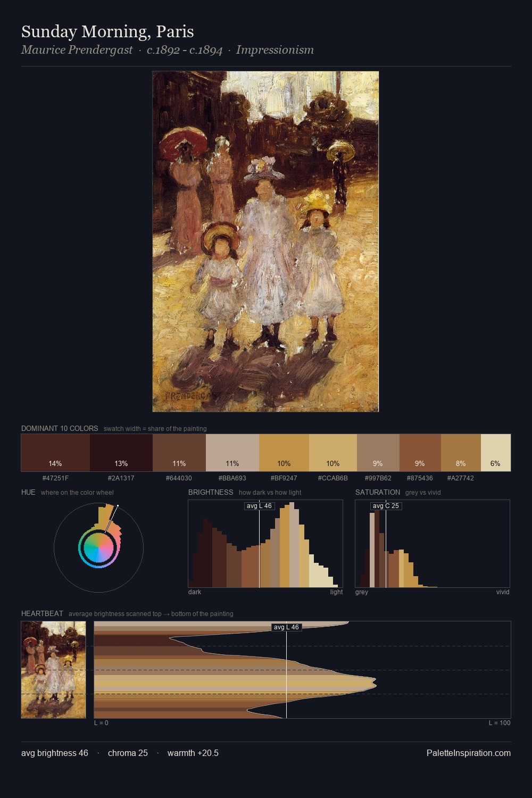
Task: Click the L = 100 axis label
Action: [500, 723]
